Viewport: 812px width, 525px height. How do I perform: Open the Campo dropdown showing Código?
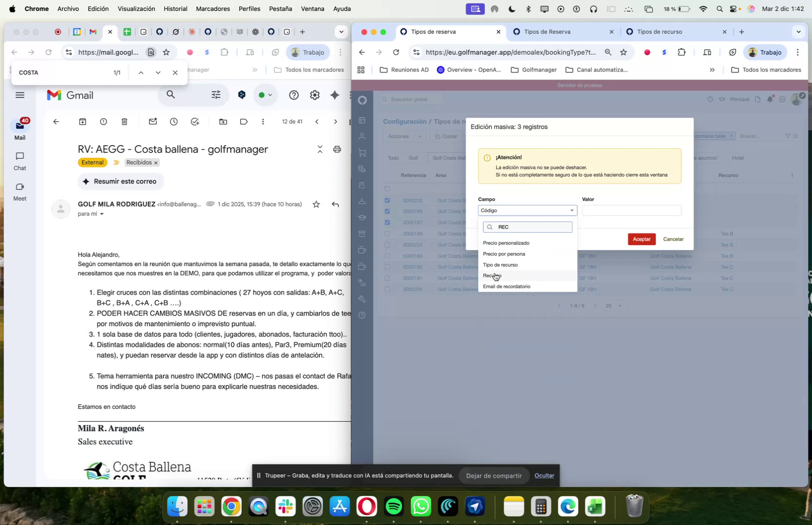tap(527, 210)
